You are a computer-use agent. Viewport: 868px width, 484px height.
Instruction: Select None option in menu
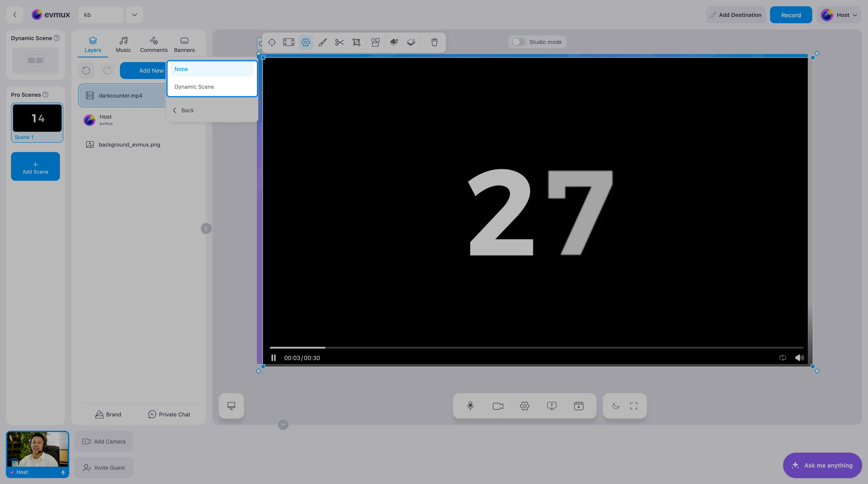pyautogui.click(x=212, y=69)
